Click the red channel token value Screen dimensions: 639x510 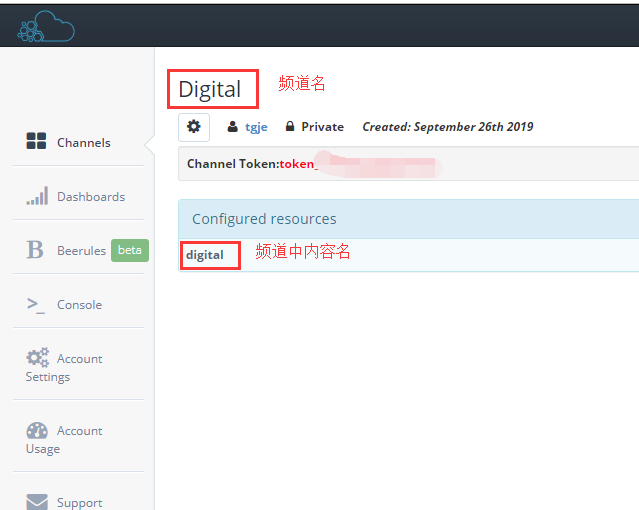click(x=298, y=163)
